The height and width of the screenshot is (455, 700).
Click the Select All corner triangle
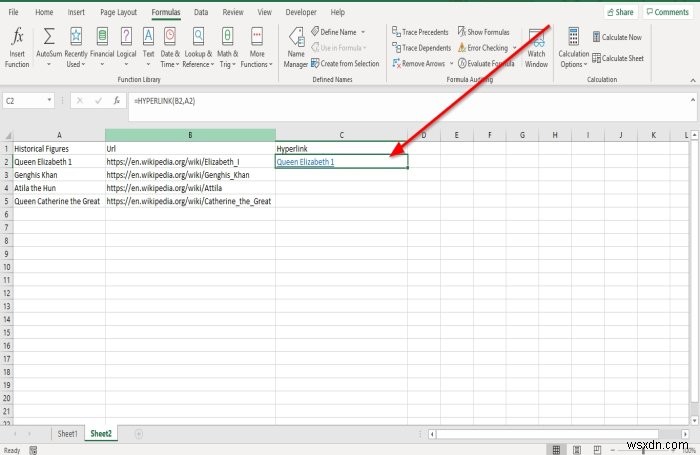coord(7,135)
